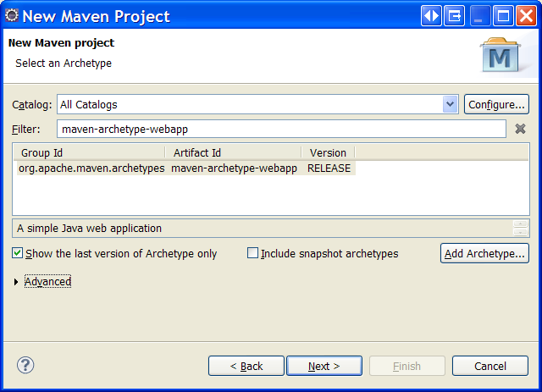
Task: Select the org.apache.maven.archetypes group cell
Action: click(91, 168)
